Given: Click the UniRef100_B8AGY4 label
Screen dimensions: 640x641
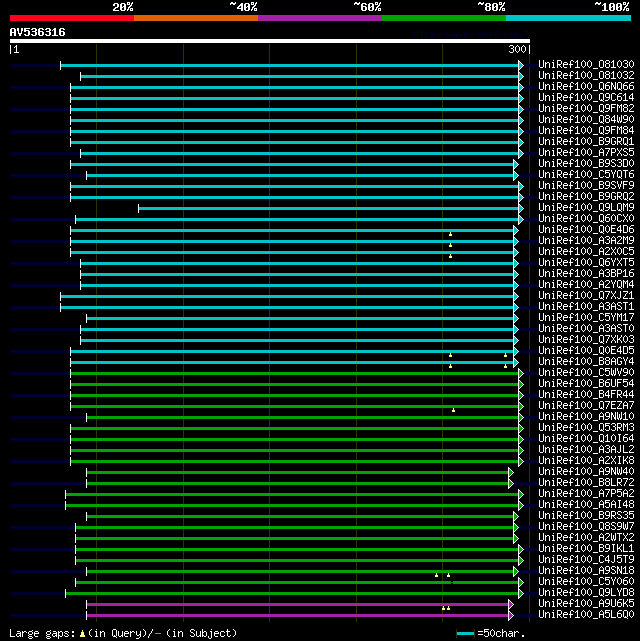Looking at the screenshot, I should click(586, 362).
